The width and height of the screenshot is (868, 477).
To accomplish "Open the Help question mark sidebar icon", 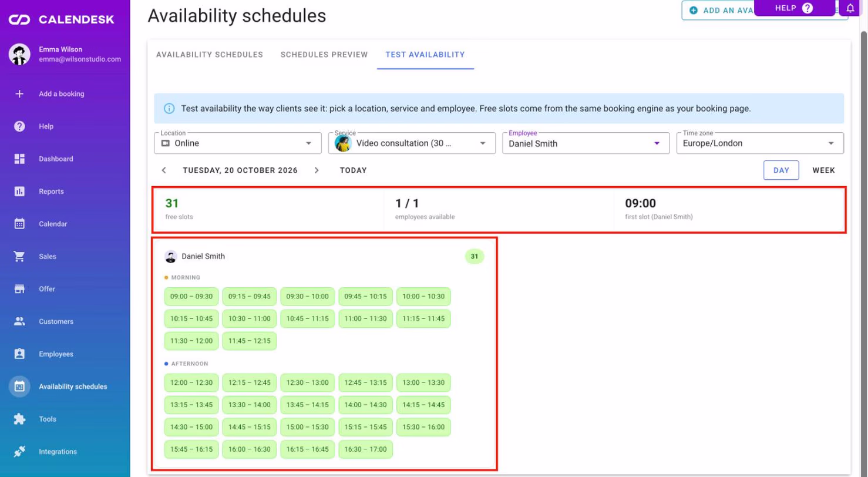I will coord(19,126).
